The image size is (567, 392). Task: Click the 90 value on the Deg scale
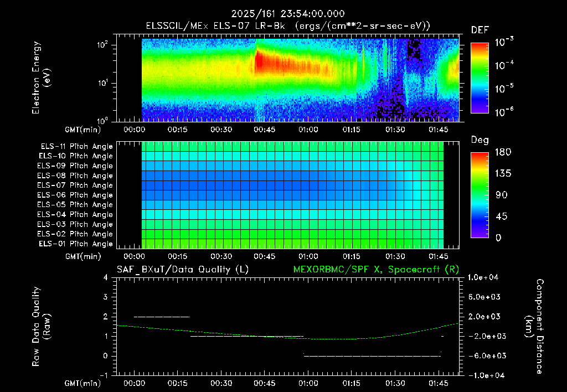502,195
